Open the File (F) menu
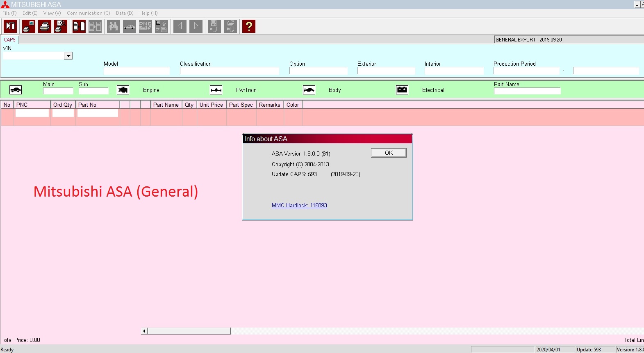644x353 pixels. (x=9, y=13)
